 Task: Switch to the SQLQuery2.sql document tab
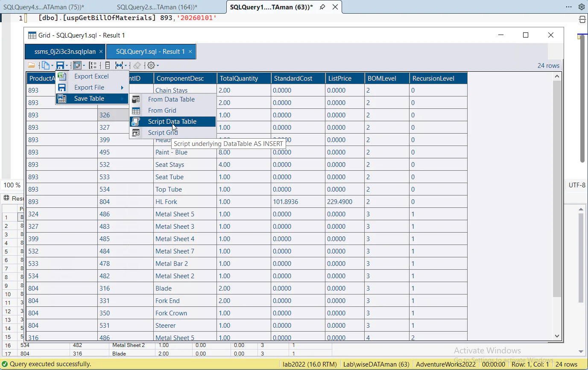[x=157, y=7]
